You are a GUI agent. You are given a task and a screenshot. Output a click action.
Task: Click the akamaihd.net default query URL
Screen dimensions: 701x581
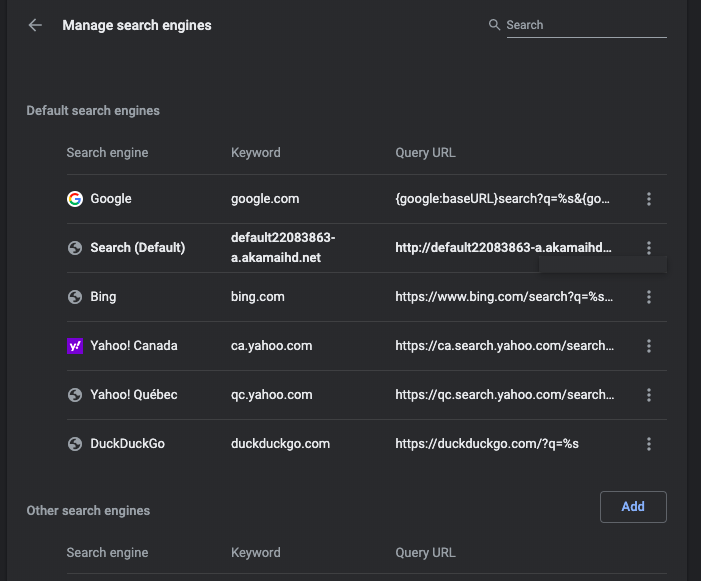[x=503, y=248]
